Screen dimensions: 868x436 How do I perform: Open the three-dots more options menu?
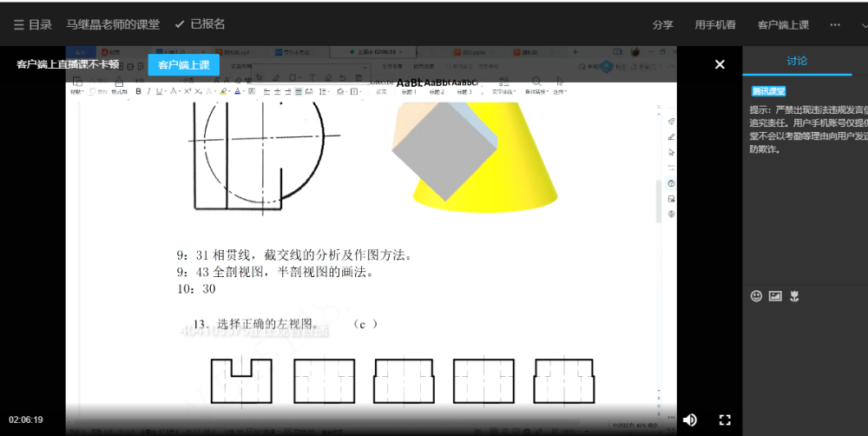(x=835, y=24)
